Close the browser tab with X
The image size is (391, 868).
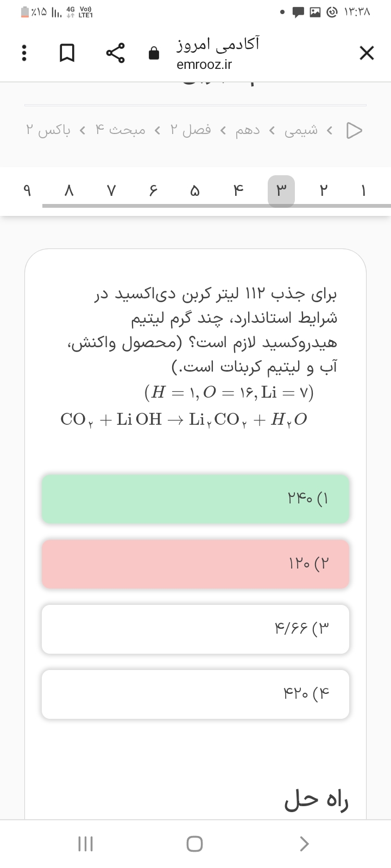click(367, 53)
